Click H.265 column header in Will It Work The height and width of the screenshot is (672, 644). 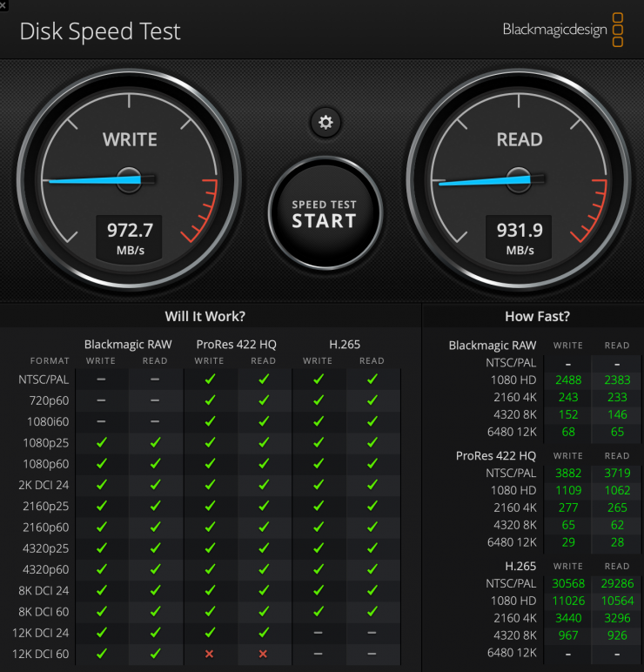[x=345, y=345]
